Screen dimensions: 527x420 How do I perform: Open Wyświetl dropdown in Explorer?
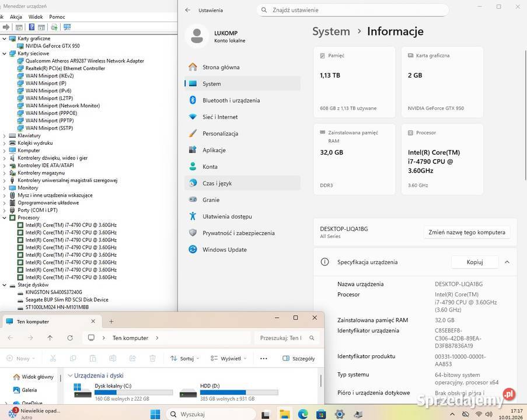pos(229,359)
